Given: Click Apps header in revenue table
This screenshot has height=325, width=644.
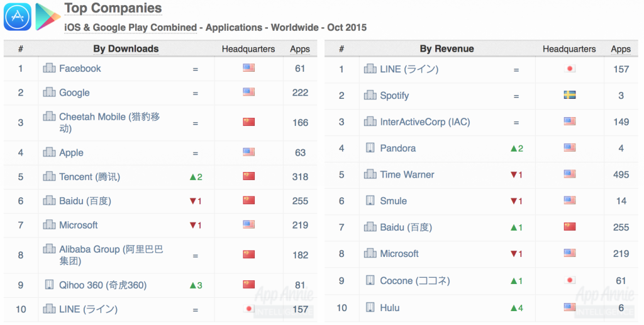Looking at the screenshot, I should [621, 49].
